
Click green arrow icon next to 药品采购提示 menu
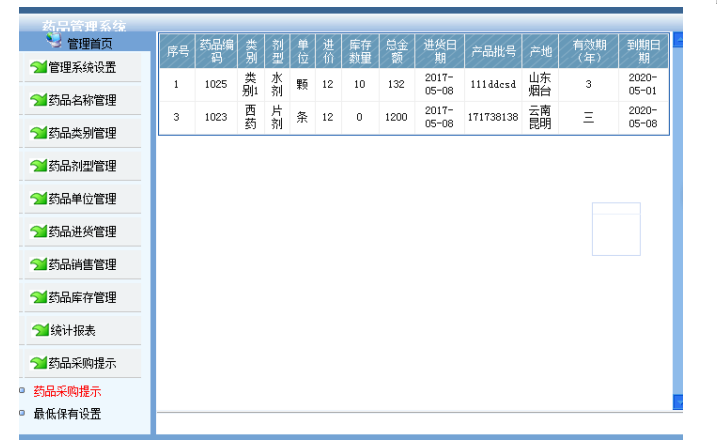click(x=38, y=363)
